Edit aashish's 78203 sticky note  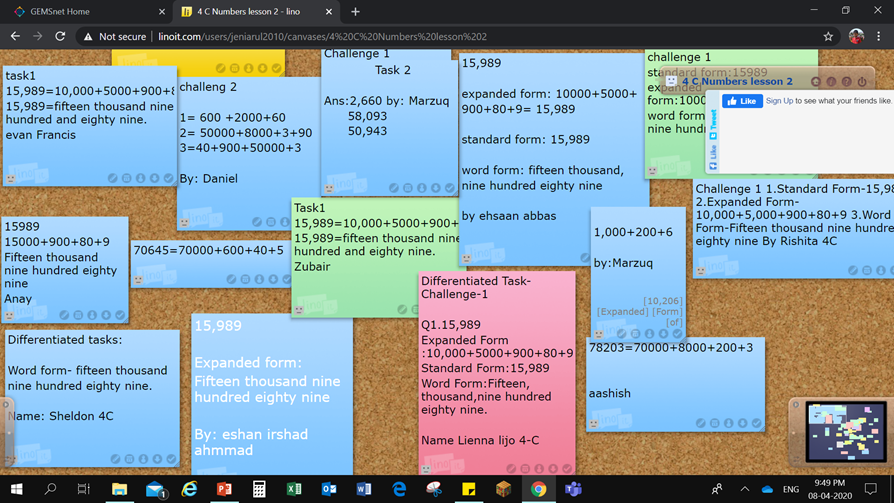pos(701,423)
